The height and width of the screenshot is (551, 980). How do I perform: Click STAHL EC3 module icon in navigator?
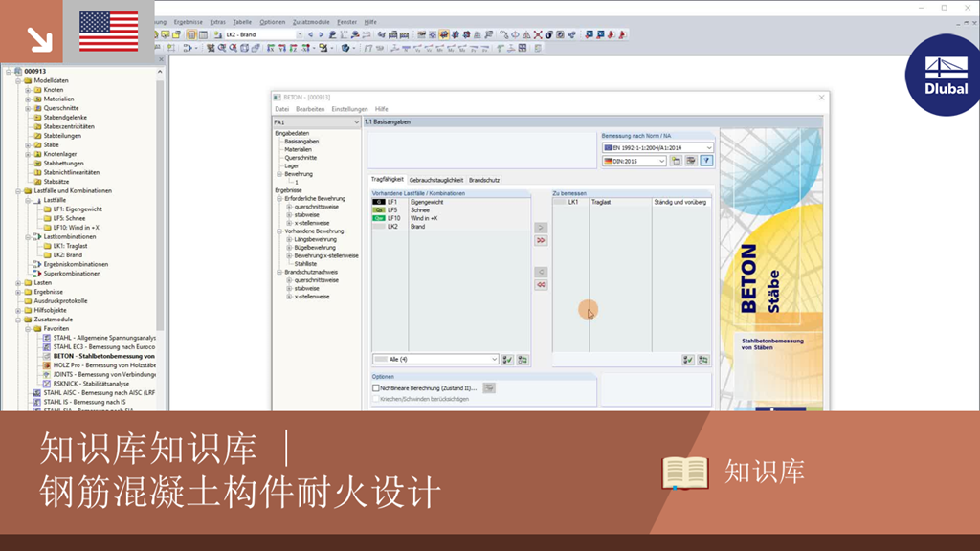47,346
